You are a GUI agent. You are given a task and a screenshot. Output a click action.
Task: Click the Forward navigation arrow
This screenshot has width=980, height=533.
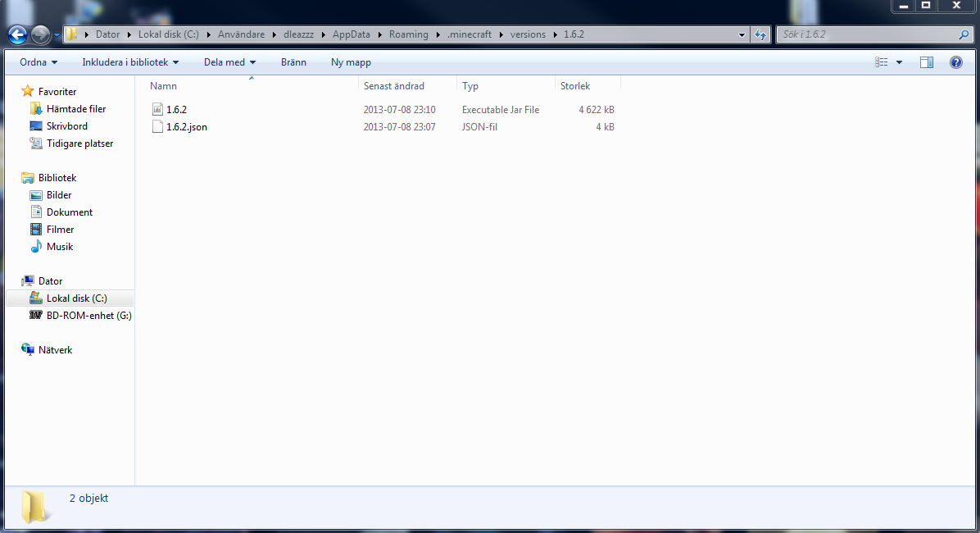[x=40, y=34]
